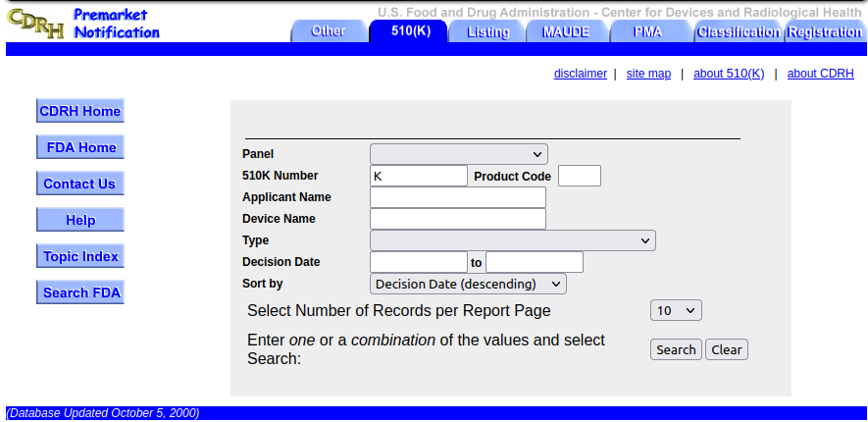The width and height of the screenshot is (868, 422).
Task: Switch to the MAUDE tab
Action: [565, 31]
